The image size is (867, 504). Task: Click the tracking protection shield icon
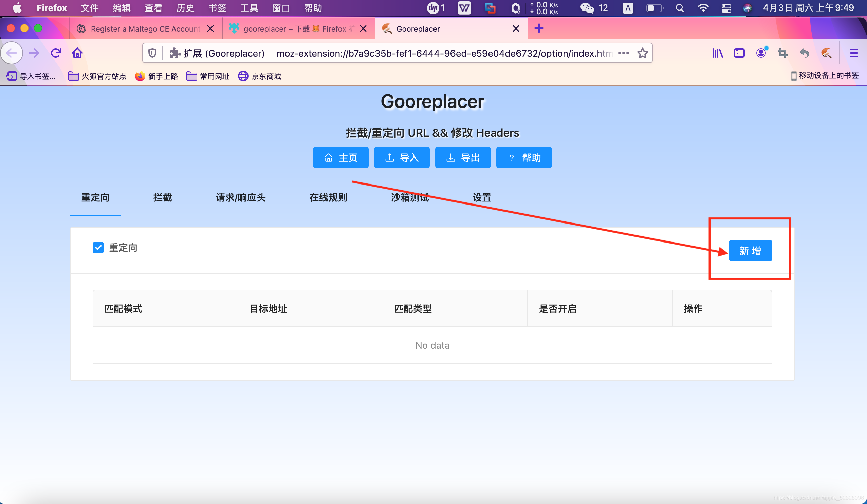click(152, 53)
